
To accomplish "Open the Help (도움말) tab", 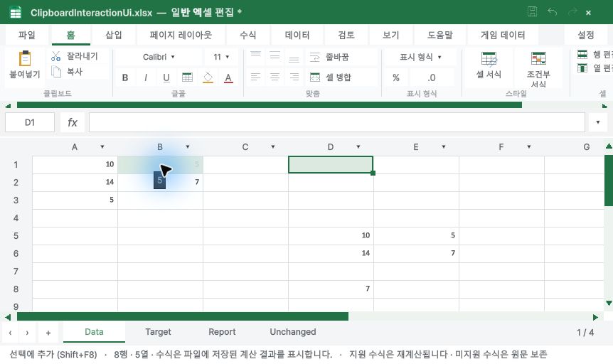I will (x=439, y=35).
